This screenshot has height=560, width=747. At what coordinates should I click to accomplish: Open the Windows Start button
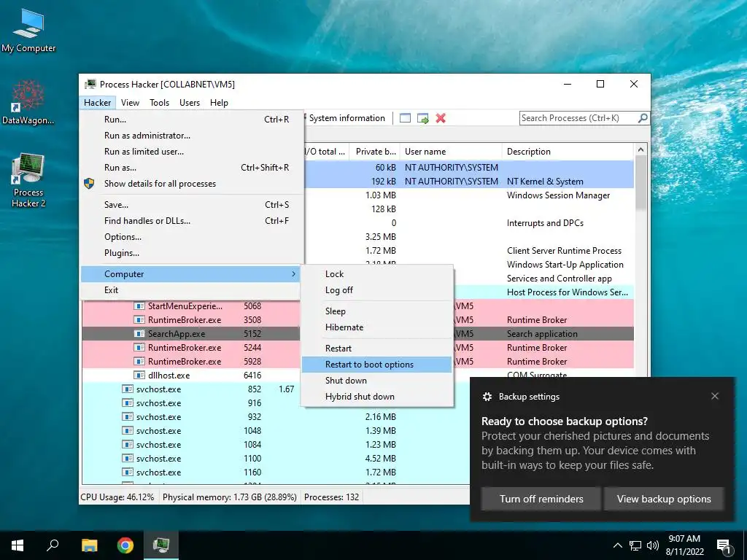coord(18,545)
